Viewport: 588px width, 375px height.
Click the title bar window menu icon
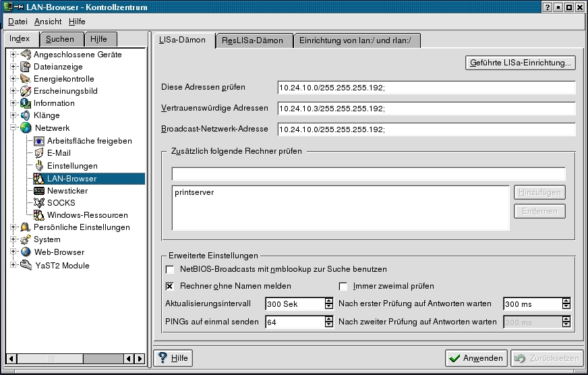coord(7,7)
